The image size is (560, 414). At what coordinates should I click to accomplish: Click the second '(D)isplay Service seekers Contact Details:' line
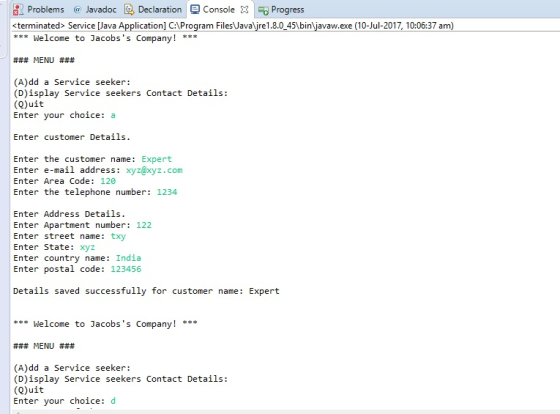[120, 379]
